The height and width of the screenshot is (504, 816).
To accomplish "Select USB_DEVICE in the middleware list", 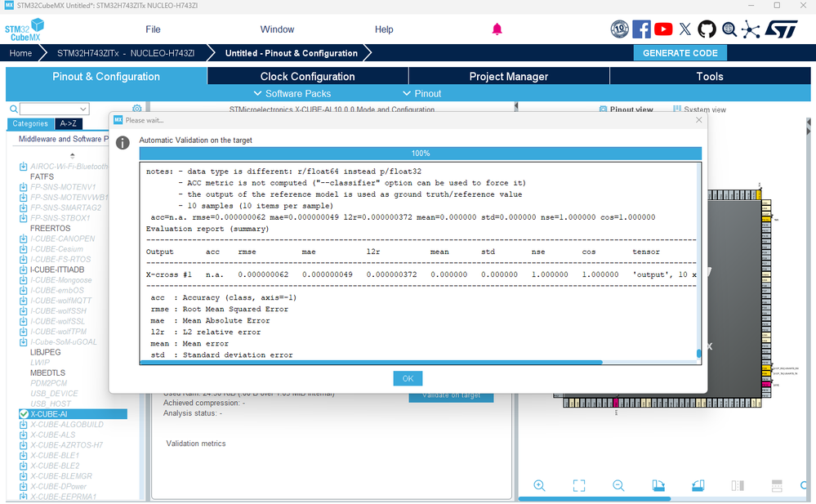I will (54, 394).
